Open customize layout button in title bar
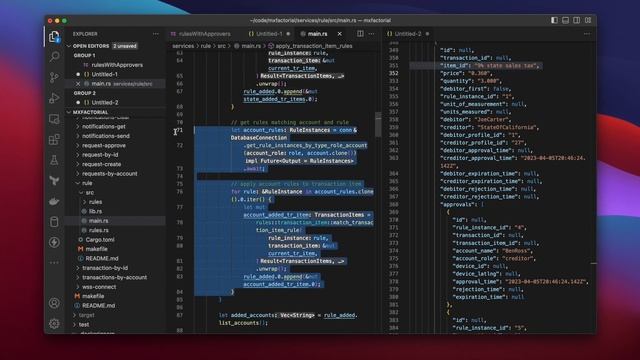Viewport: 640px width, 360px height. click(x=588, y=20)
